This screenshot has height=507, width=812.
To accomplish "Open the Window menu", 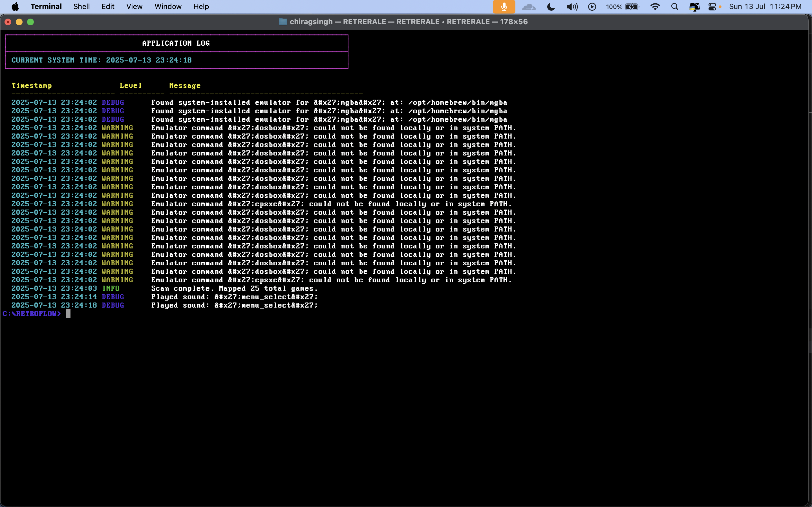I will click(x=168, y=7).
